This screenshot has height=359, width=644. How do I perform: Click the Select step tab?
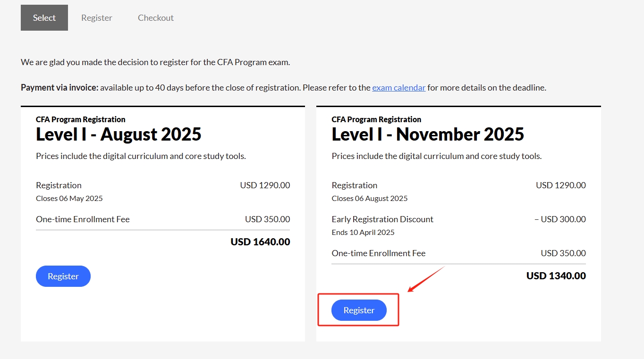click(x=44, y=18)
